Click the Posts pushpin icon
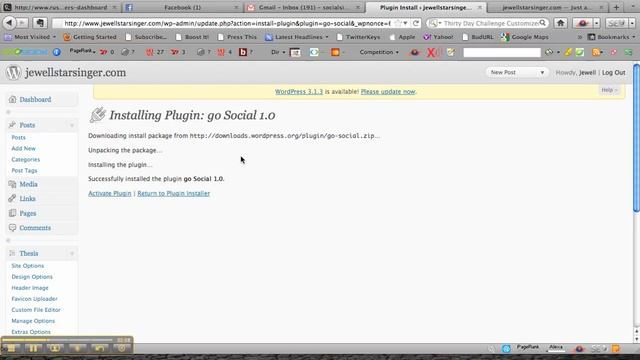Image resolution: width=640 pixels, height=360 pixels. [12, 125]
